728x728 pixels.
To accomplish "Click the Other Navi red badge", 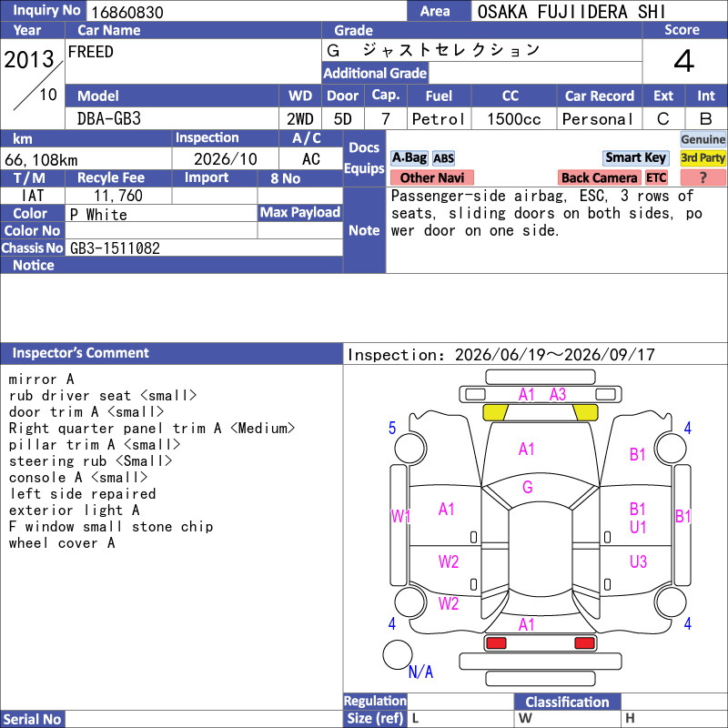I will [x=431, y=177].
